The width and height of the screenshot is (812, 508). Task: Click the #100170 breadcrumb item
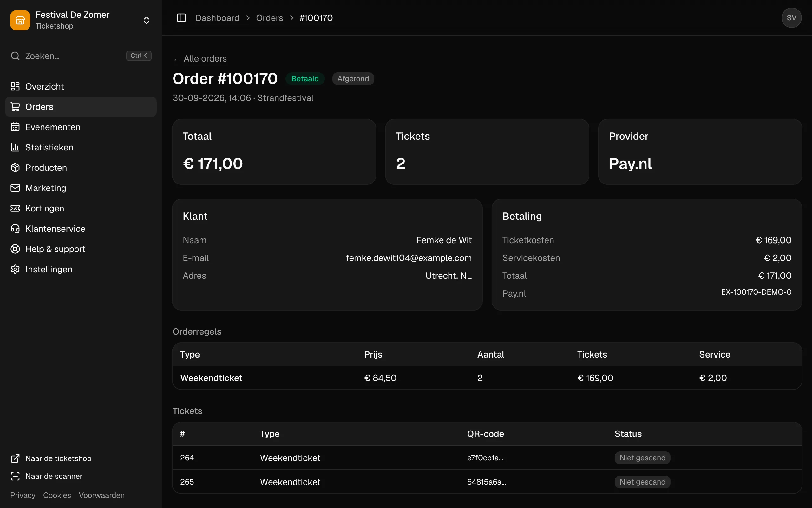316,18
